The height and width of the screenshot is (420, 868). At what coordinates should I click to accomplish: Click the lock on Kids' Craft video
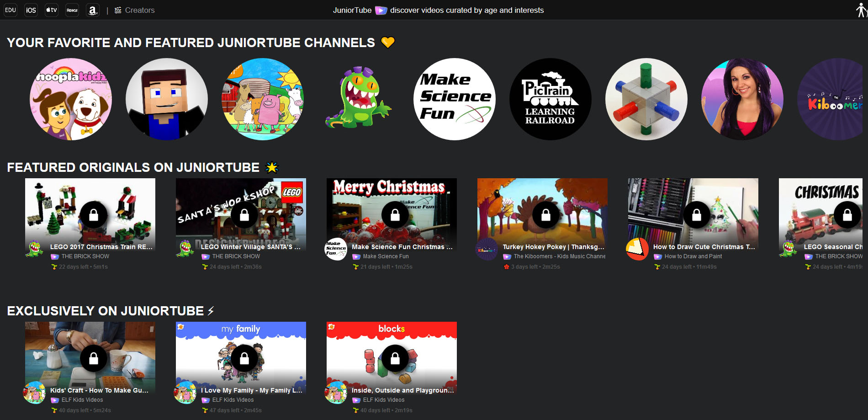coord(94,358)
